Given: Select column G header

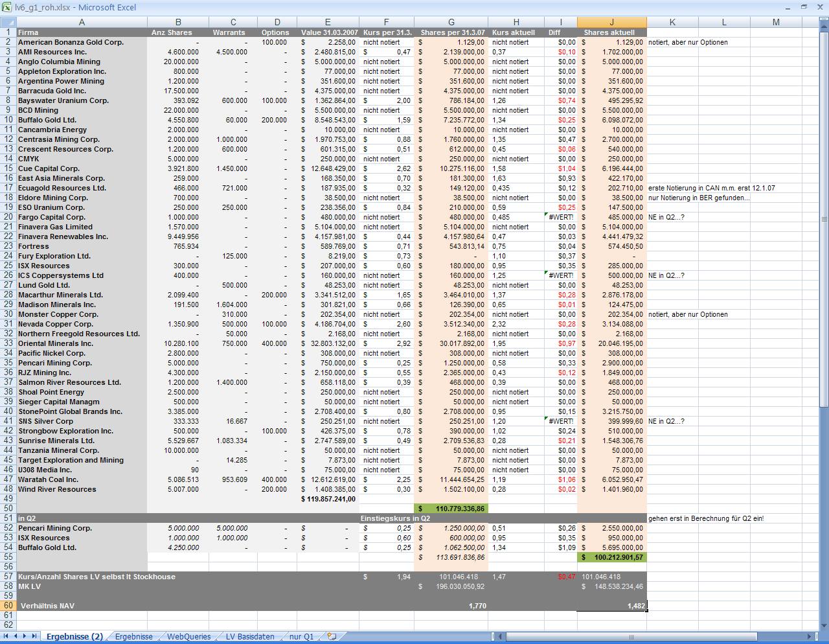Looking at the screenshot, I should [x=451, y=23].
